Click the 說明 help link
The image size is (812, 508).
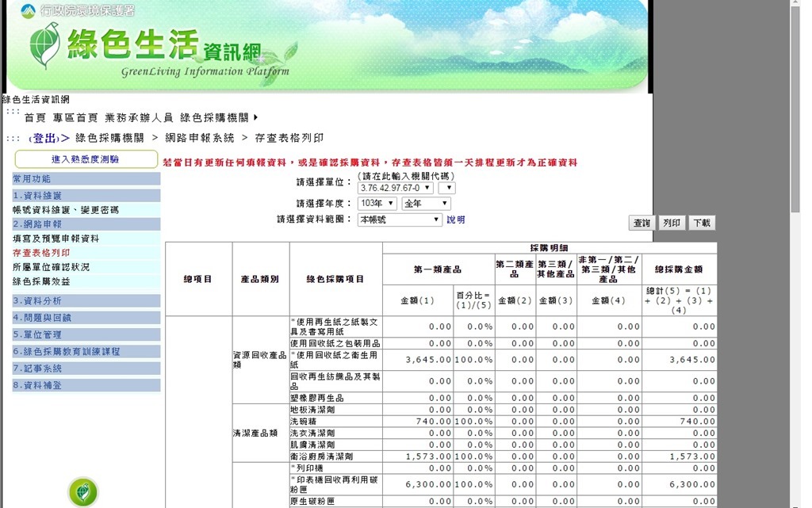[456, 220]
